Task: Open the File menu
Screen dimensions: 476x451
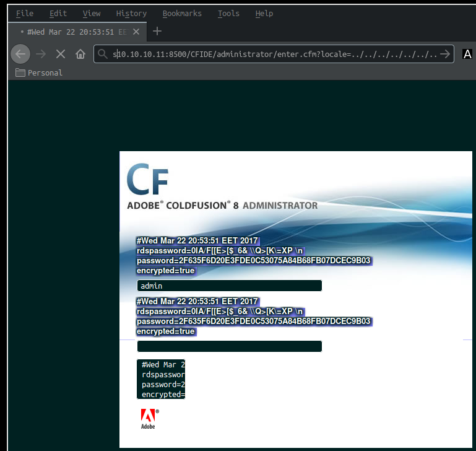Action: click(x=25, y=14)
